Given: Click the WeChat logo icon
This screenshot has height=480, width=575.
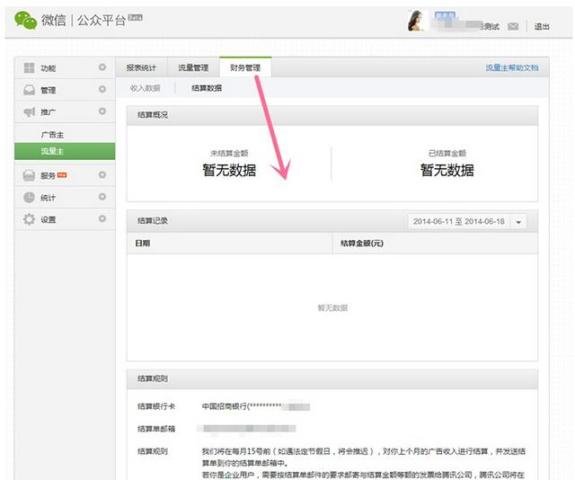Looking at the screenshot, I should point(25,20).
